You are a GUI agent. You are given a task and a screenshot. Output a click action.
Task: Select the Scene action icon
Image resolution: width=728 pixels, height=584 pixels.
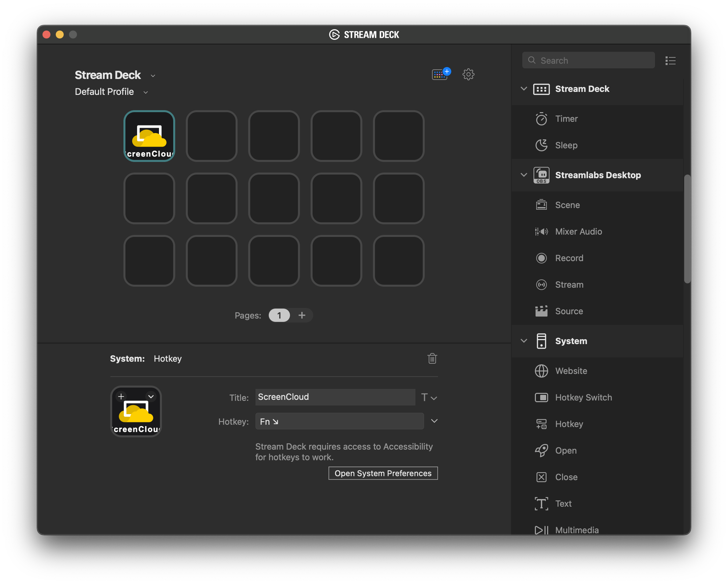[541, 205]
